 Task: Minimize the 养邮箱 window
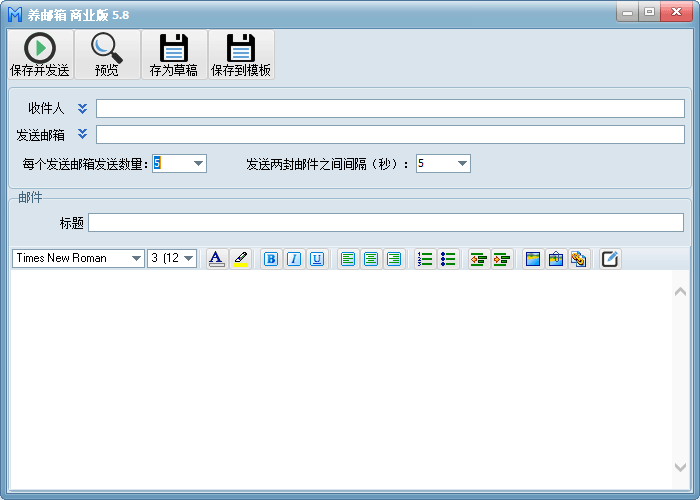pyautogui.click(x=627, y=12)
